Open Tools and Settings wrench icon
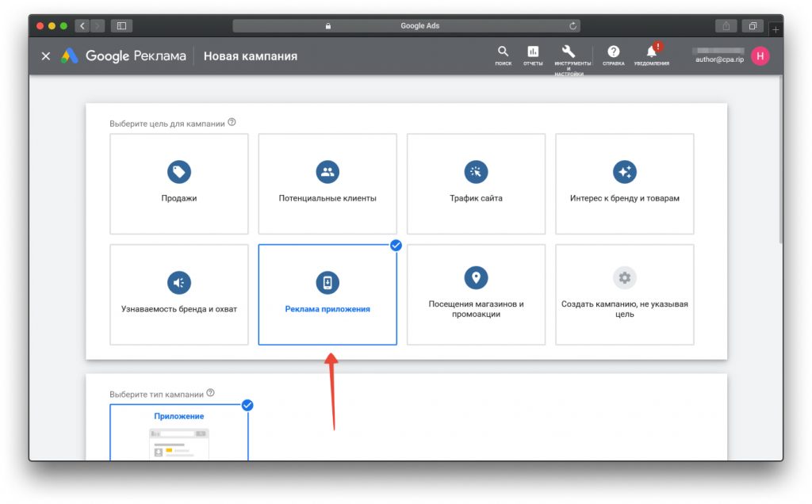 click(569, 52)
